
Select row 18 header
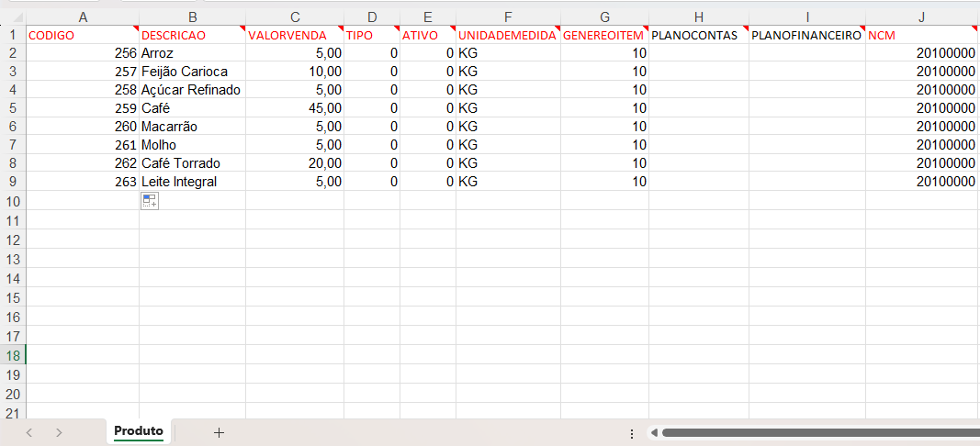coord(13,355)
